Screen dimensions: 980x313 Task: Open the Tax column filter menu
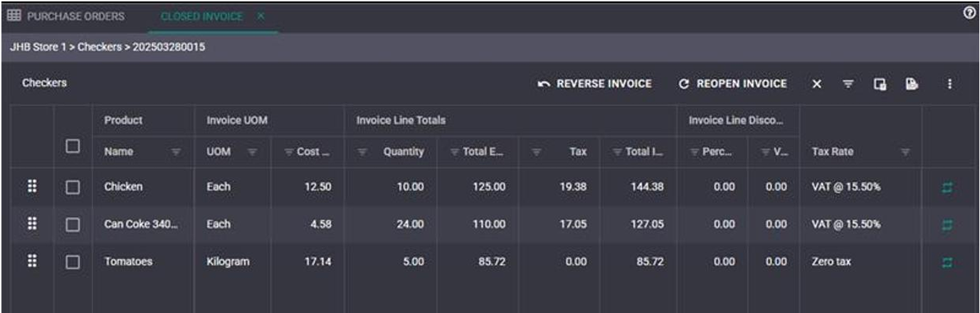pos(537,152)
